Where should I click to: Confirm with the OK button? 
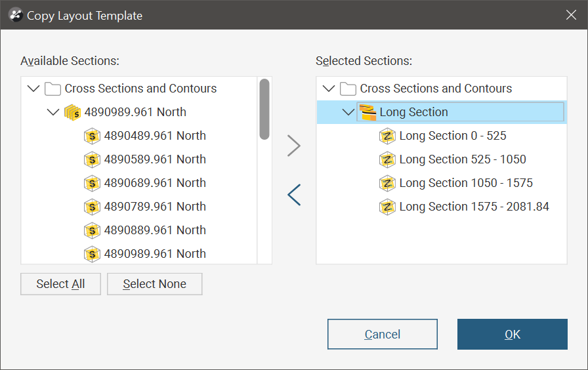(512, 335)
